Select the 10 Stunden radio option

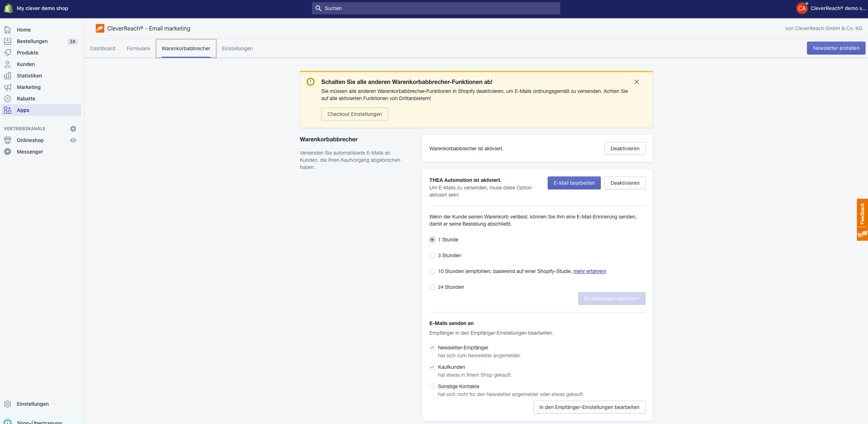pyautogui.click(x=432, y=271)
